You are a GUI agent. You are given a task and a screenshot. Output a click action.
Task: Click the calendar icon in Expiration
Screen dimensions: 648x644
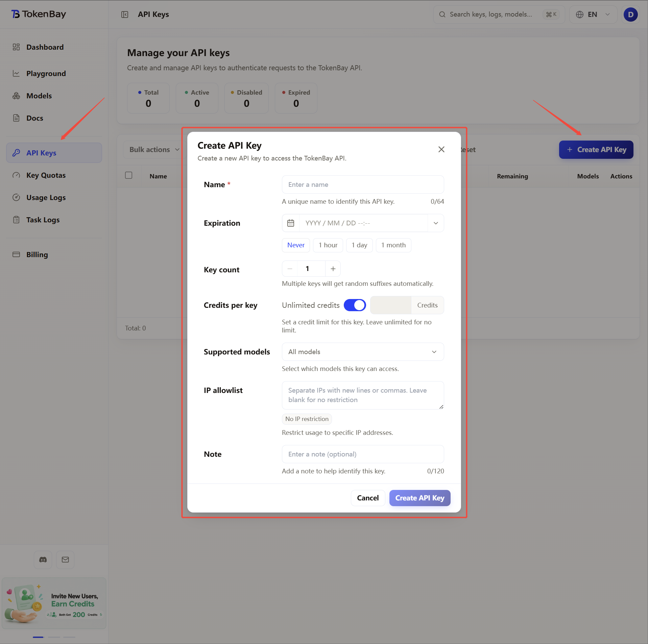coord(291,223)
